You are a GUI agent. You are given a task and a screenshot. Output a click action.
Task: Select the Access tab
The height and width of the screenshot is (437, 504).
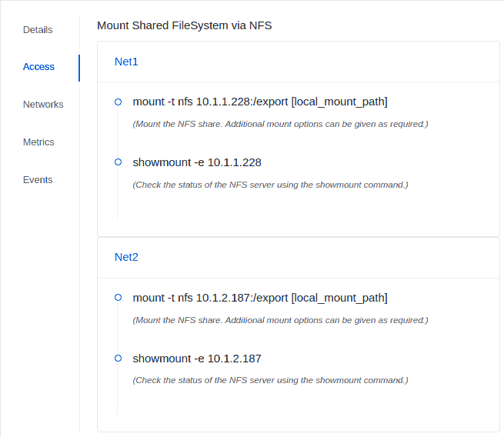click(38, 67)
